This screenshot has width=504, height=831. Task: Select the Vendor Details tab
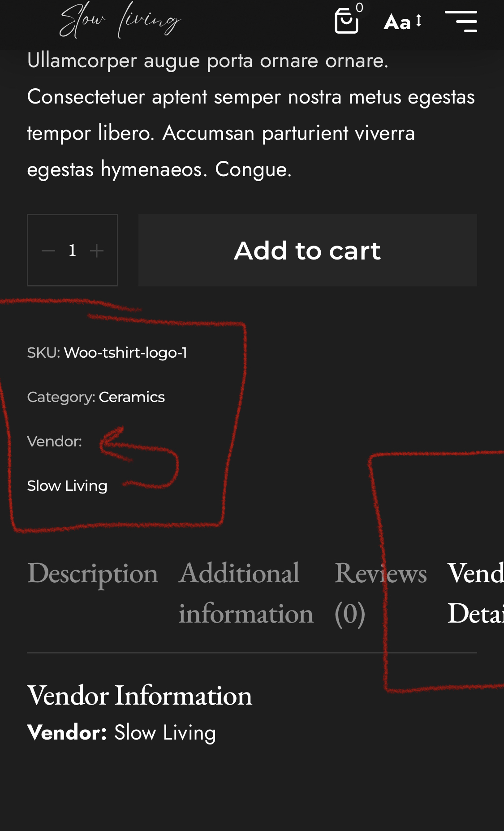475,593
